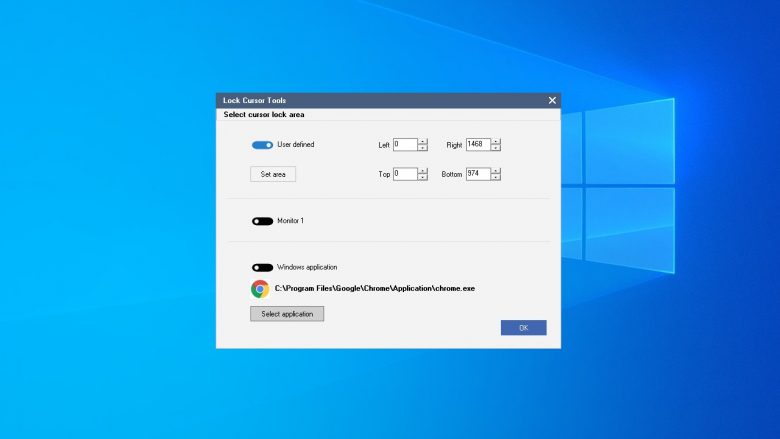Click the Set area button

click(x=273, y=174)
